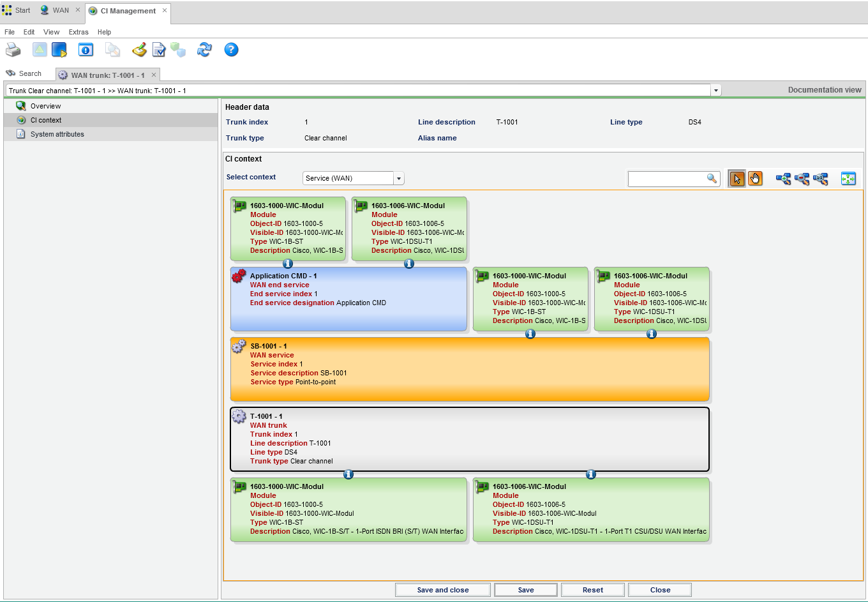Click the CI context search field
Image resolution: width=868 pixels, height=602 pixels.
[x=667, y=179]
